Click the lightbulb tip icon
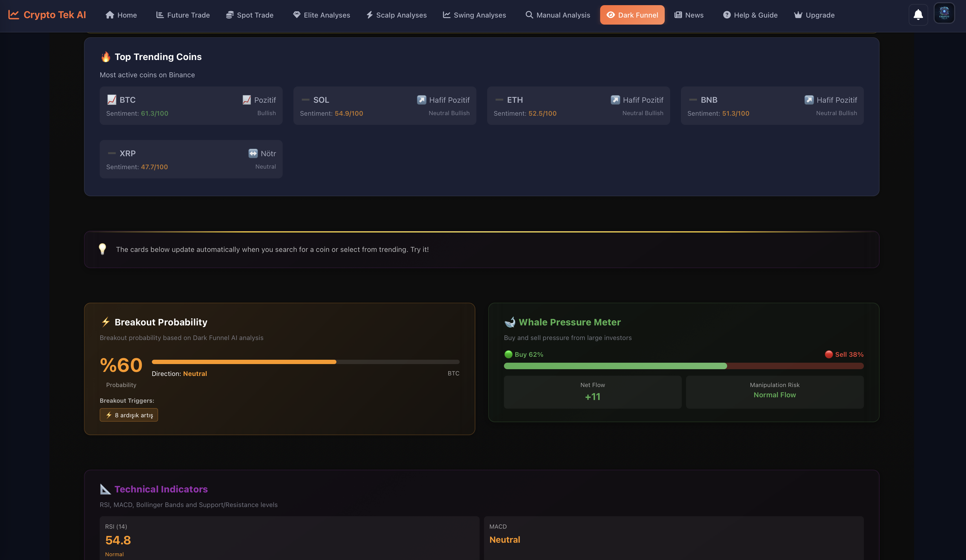 coord(102,249)
